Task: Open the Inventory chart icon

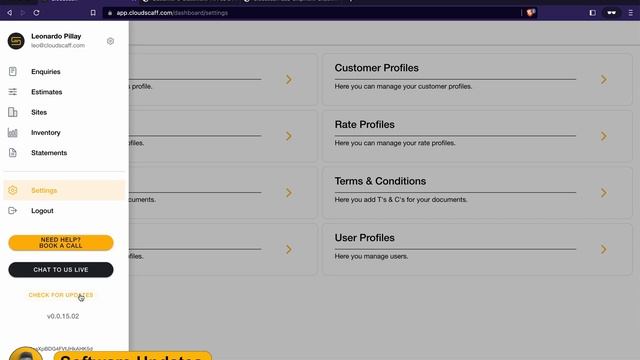Action: [x=13, y=133]
